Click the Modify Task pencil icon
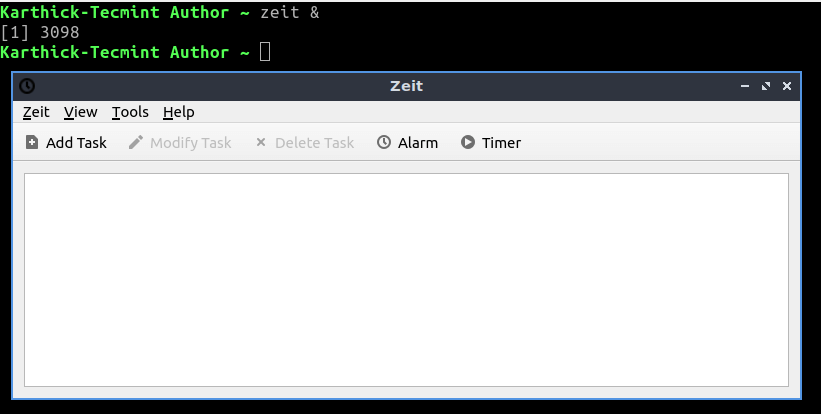The image size is (821, 414). click(136, 142)
